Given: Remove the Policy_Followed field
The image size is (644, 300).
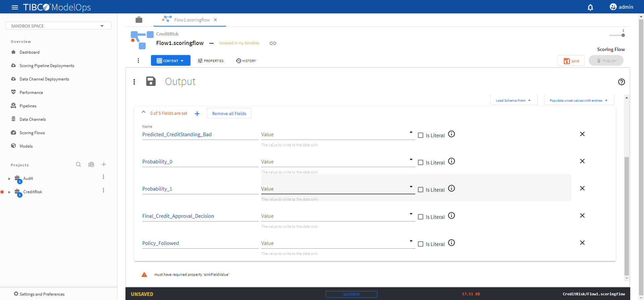Looking at the screenshot, I should 582,243.
